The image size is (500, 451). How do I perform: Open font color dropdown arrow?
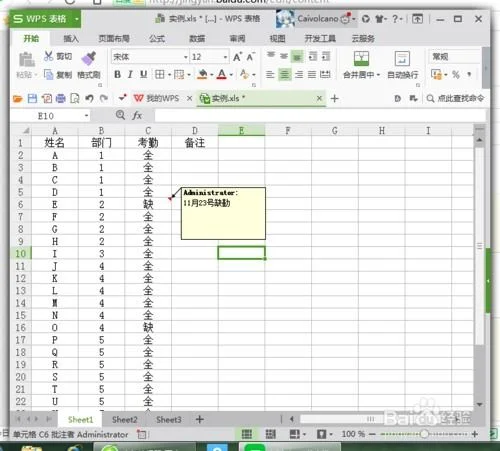(x=231, y=75)
